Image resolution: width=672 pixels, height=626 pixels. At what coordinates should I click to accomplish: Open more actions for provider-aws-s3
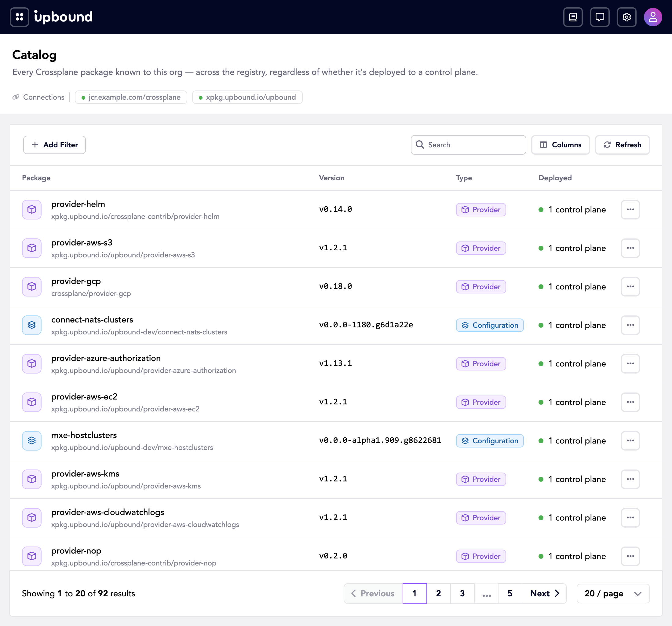630,248
